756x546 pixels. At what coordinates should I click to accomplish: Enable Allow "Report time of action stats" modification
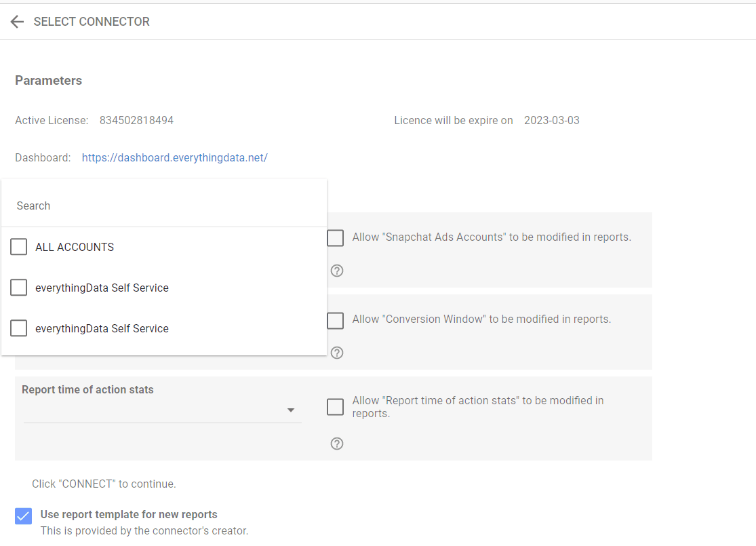335,407
